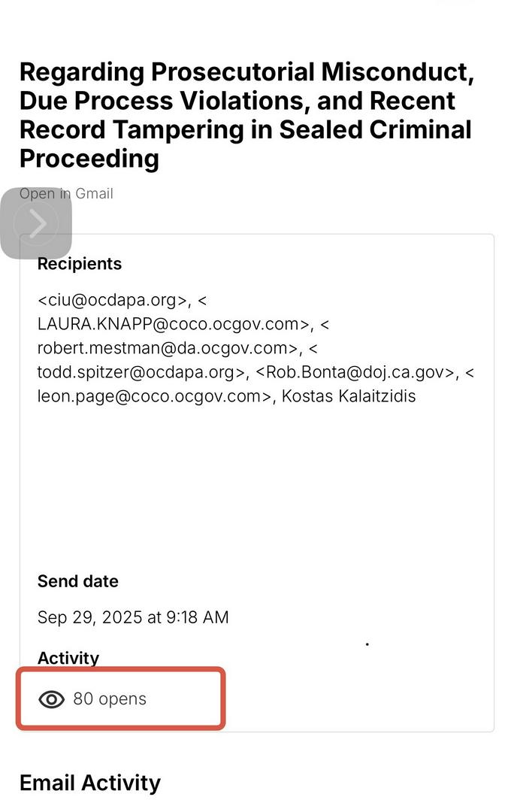Image resolution: width=514 pixels, height=812 pixels.
Task: Click the eye icon beside opens count
Action: (x=51, y=699)
